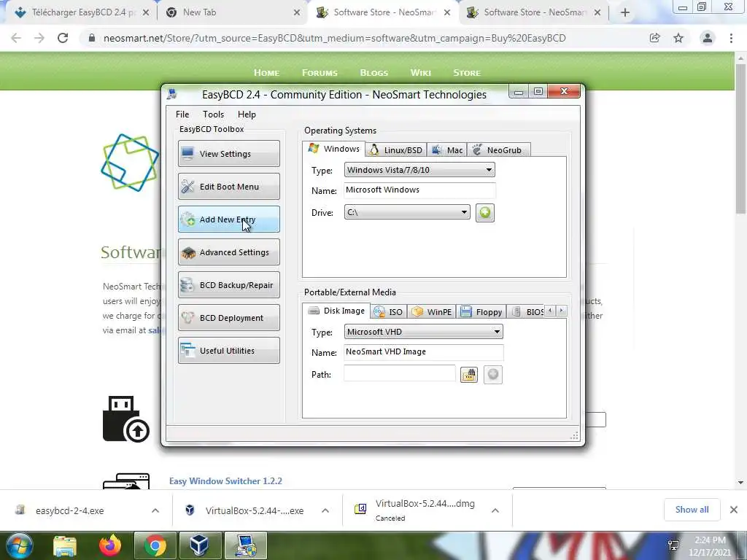747x560 pixels.
Task: Open Useful Utilities section
Action: click(x=228, y=351)
